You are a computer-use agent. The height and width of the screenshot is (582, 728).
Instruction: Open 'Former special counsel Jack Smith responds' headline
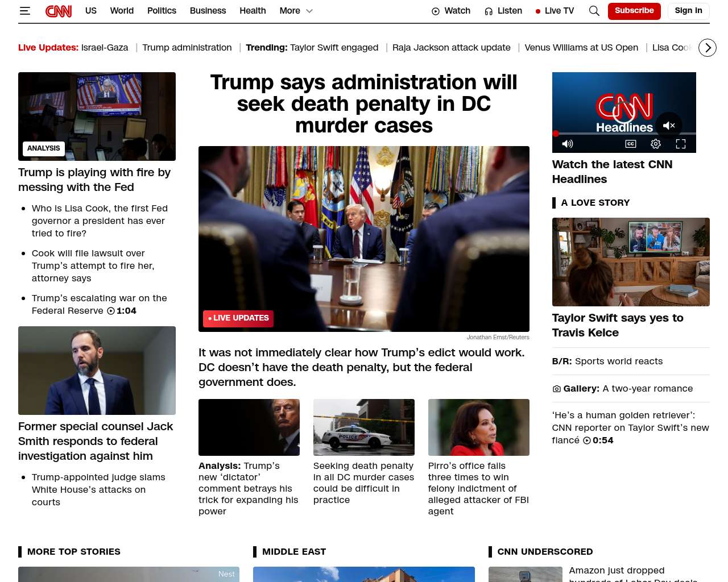tap(96, 442)
